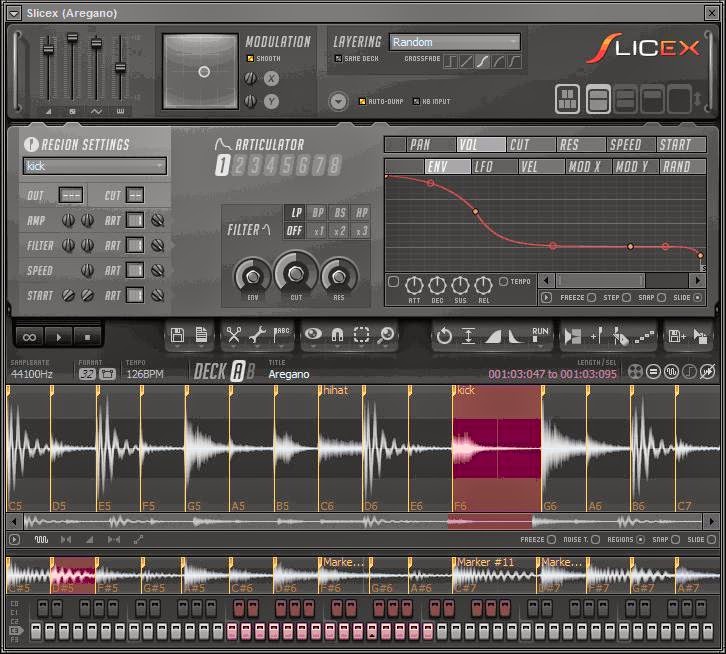Screen dimensions: 726x654
Task: Click the ABC flag marker naming icon
Action: pos(282,334)
